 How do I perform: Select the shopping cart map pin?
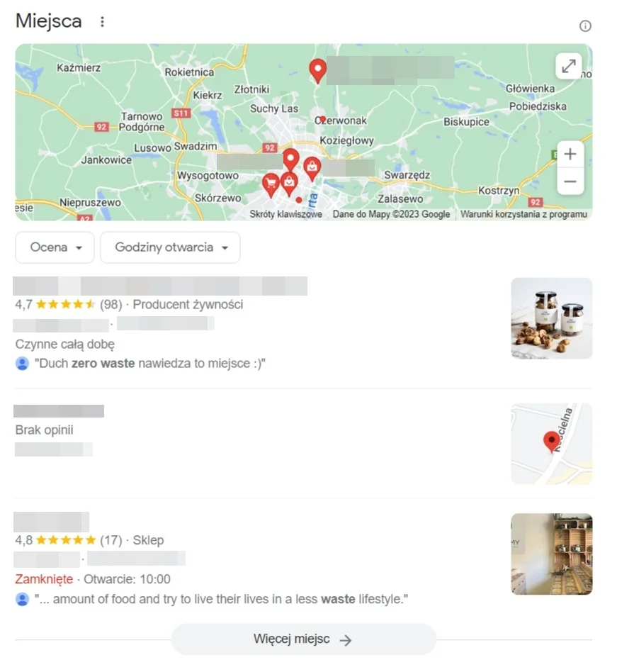[x=271, y=185]
